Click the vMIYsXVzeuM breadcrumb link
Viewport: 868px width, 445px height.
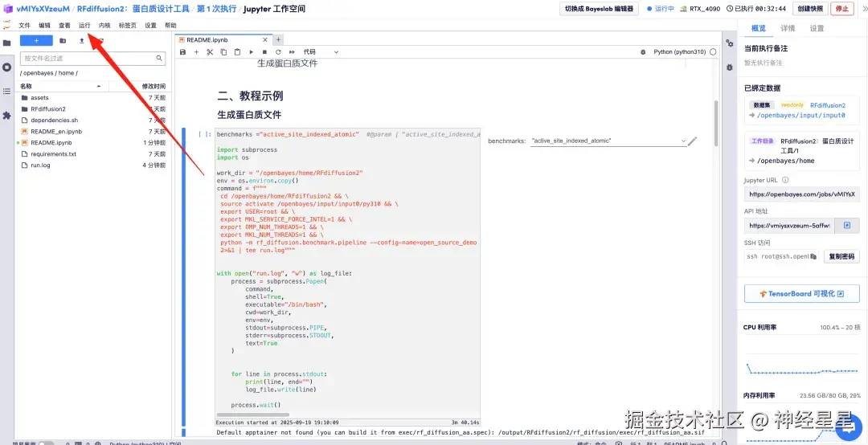click(x=43, y=9)
